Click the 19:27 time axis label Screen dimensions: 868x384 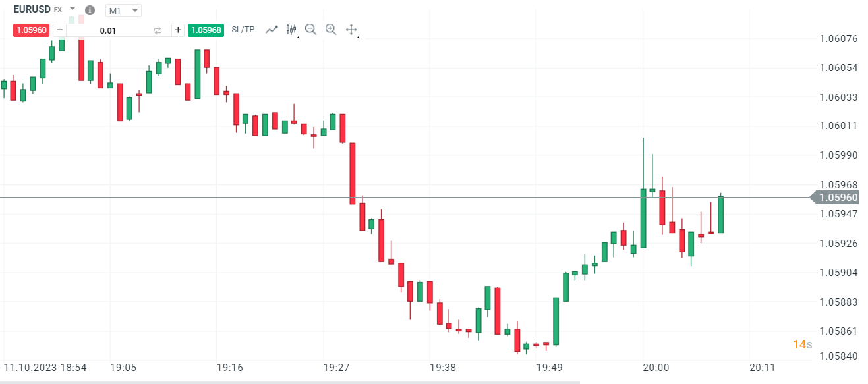click(x=336, y=367)
